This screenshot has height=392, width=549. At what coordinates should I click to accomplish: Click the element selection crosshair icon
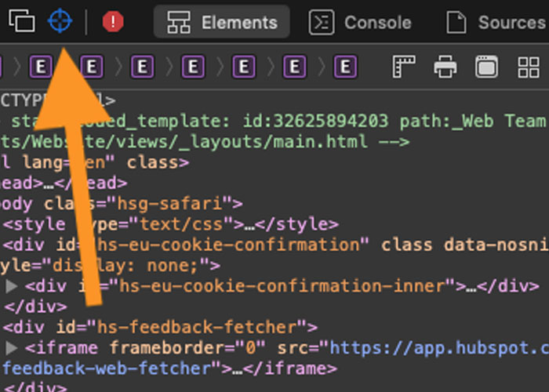(x=60, y=21)
